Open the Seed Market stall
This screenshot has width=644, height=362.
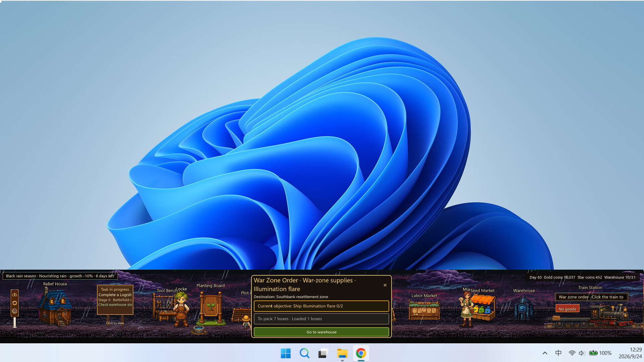tap(484, 307)
